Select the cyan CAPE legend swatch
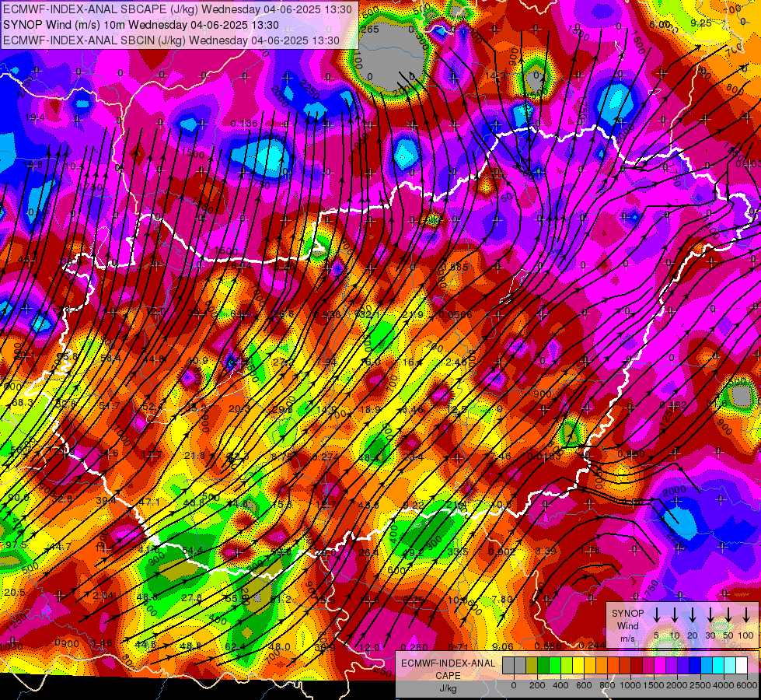The width and height of the screenshot is (761, 700). click(718, 666)
